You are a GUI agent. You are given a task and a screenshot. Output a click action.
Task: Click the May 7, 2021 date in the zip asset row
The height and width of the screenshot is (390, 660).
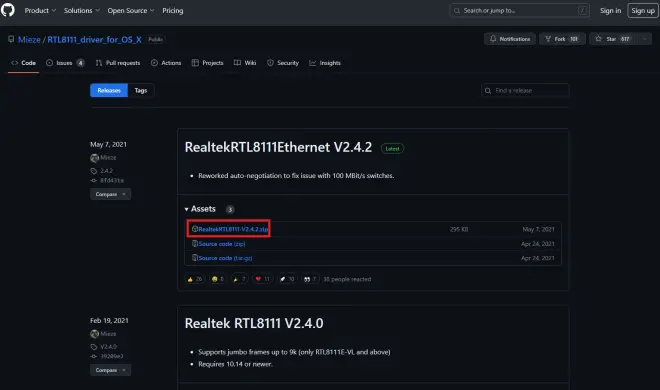(538, 229)
